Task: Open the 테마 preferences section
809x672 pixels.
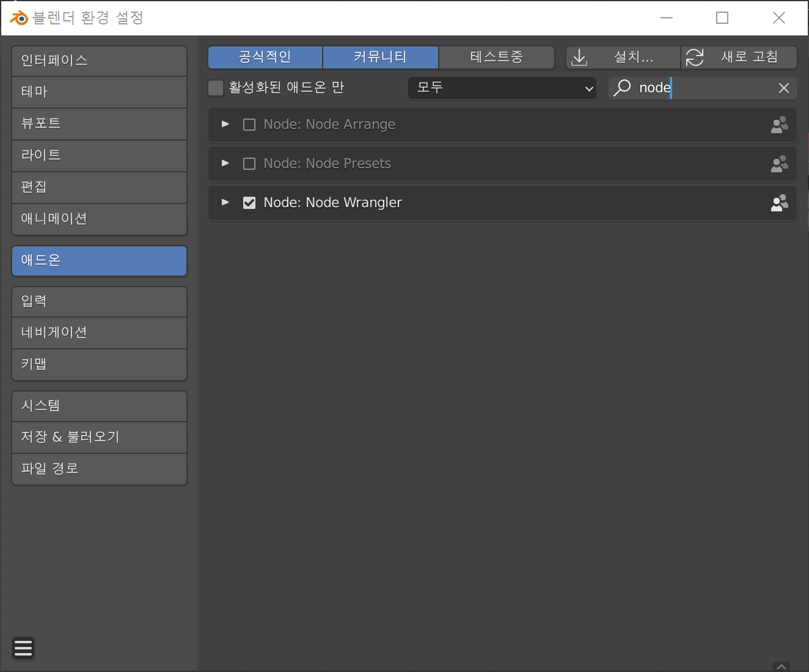Action: [99, 92]
